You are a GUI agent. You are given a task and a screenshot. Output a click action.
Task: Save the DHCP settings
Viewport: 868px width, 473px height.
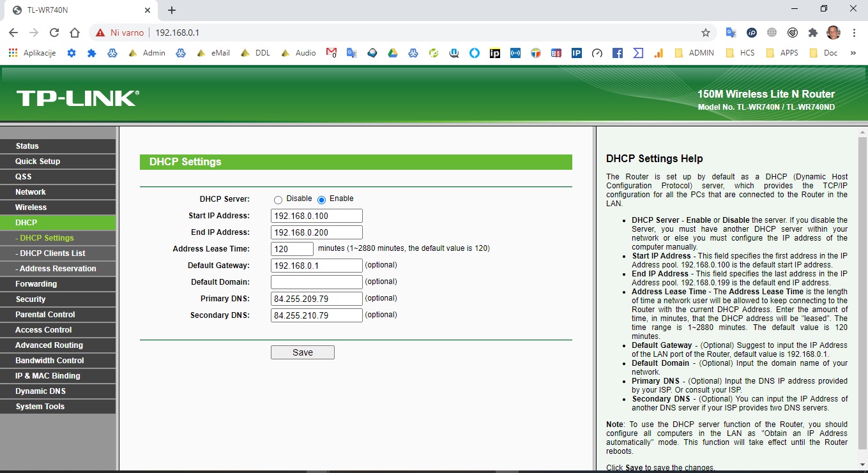pos(303,352)
